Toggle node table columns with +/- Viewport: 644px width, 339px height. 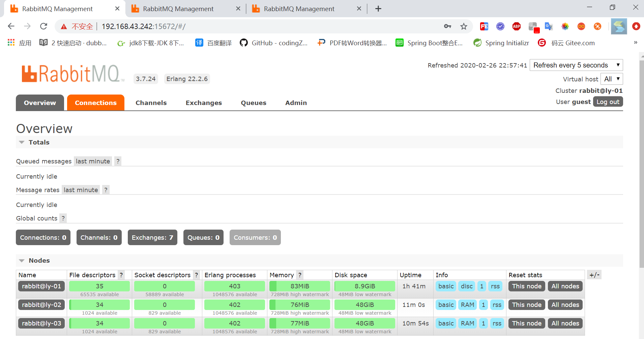pyautogui.click(x=594, y=275)
